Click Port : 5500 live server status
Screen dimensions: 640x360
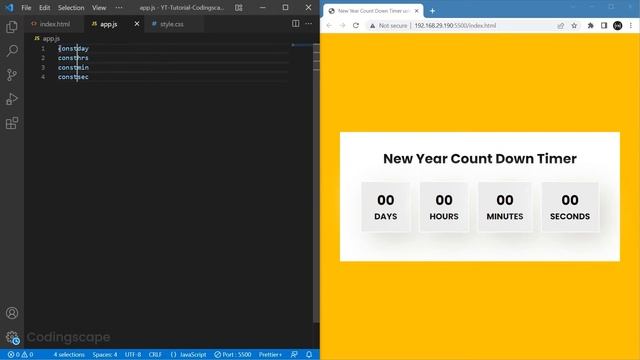tap(233, 354)
